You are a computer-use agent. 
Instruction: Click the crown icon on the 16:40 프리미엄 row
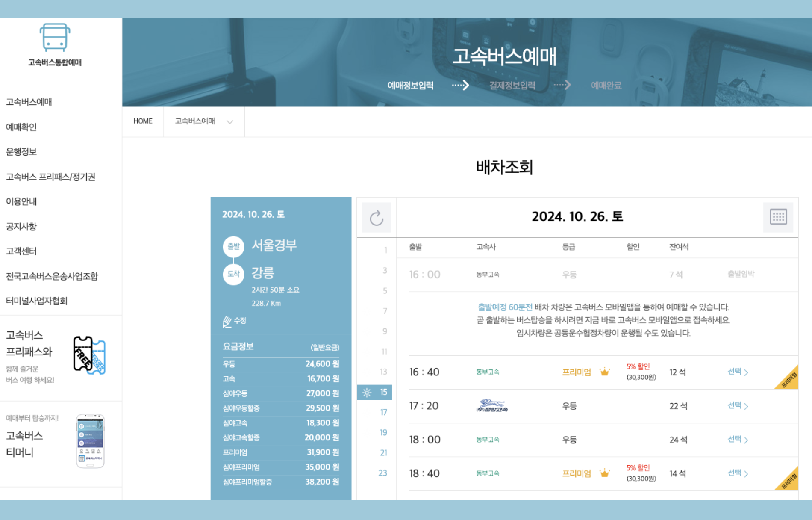pos(604,372)
